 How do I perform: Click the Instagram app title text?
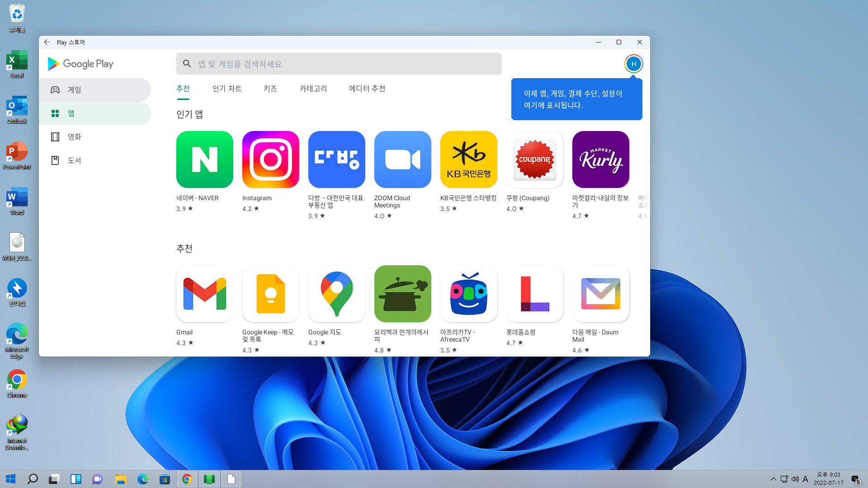(257, 198)
